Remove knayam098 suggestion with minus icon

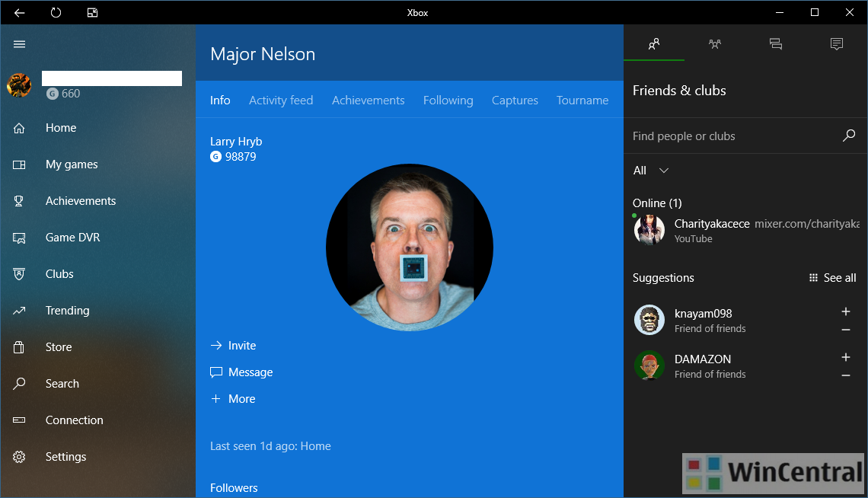(846, 330)
